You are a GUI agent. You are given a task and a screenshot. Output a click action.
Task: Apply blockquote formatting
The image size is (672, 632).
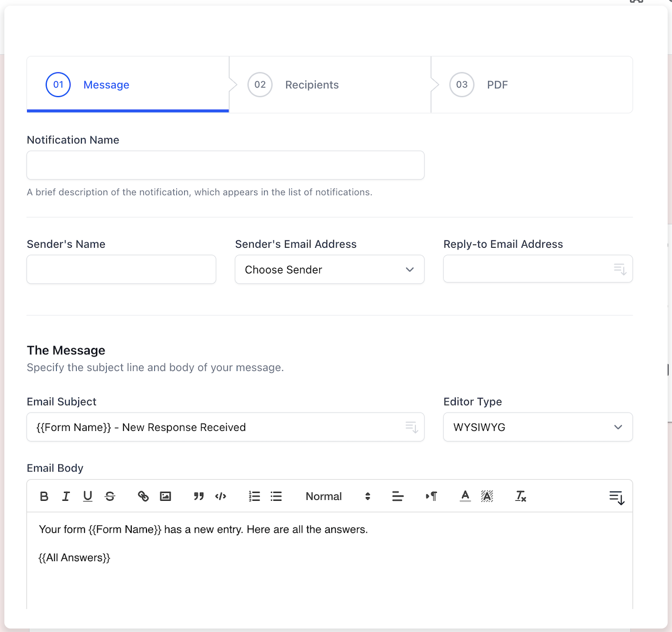pos(198,496)
